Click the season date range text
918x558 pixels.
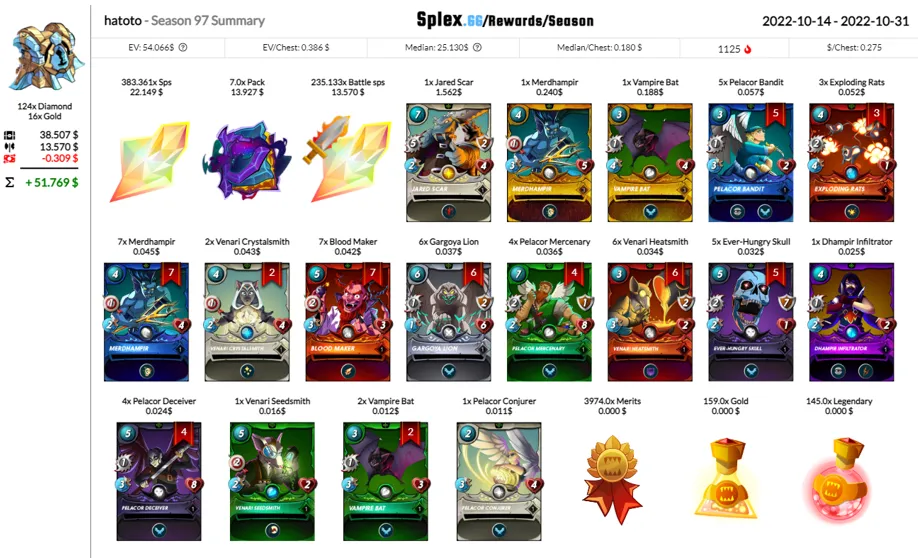coord(835,21)
